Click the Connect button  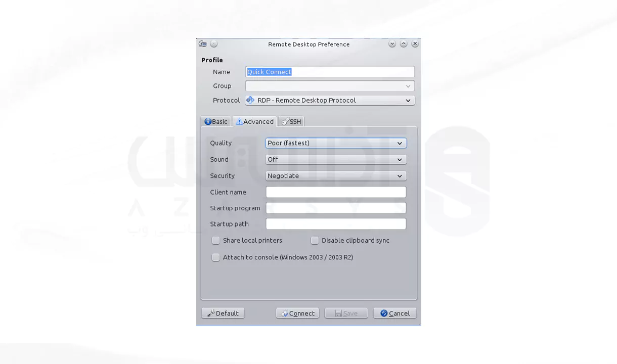pyautogui.click(x=297, y=313)
